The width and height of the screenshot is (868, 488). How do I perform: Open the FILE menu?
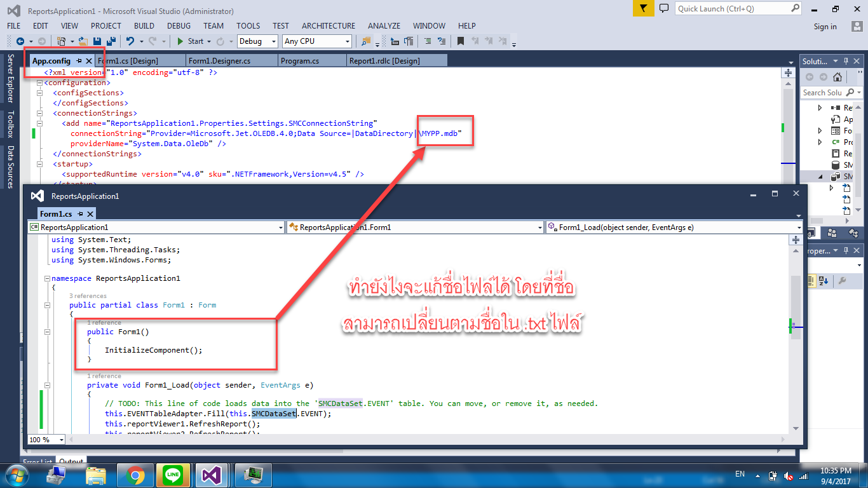tap(14, 26)
